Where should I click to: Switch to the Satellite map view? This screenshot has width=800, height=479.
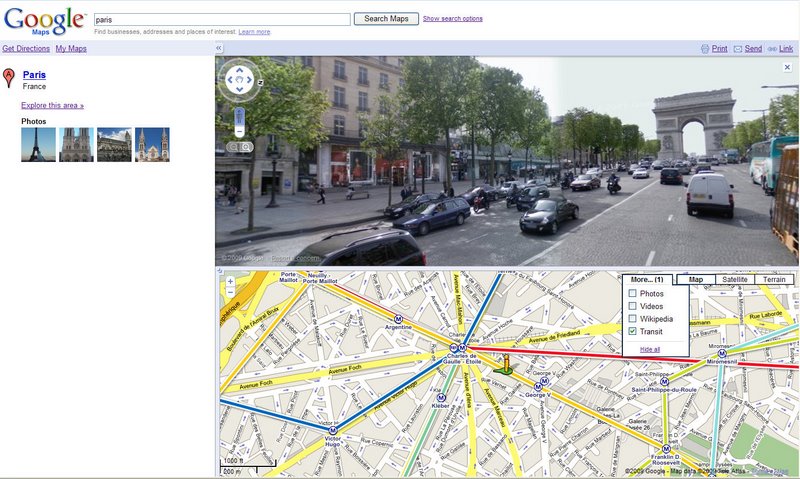[735, 280]
